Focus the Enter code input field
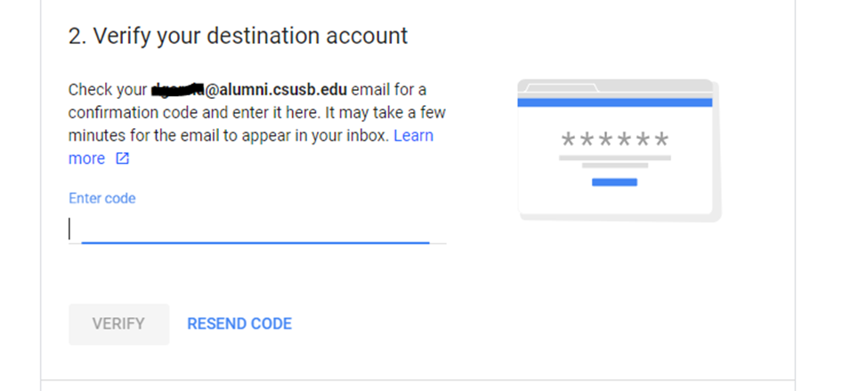868x391 pixels. [x=256, y=229]
